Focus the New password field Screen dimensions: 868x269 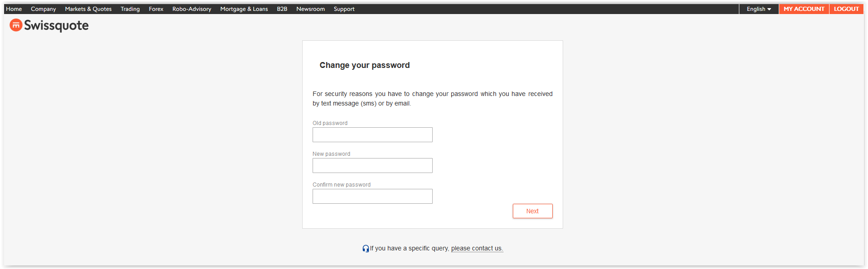tap(372, 165)
